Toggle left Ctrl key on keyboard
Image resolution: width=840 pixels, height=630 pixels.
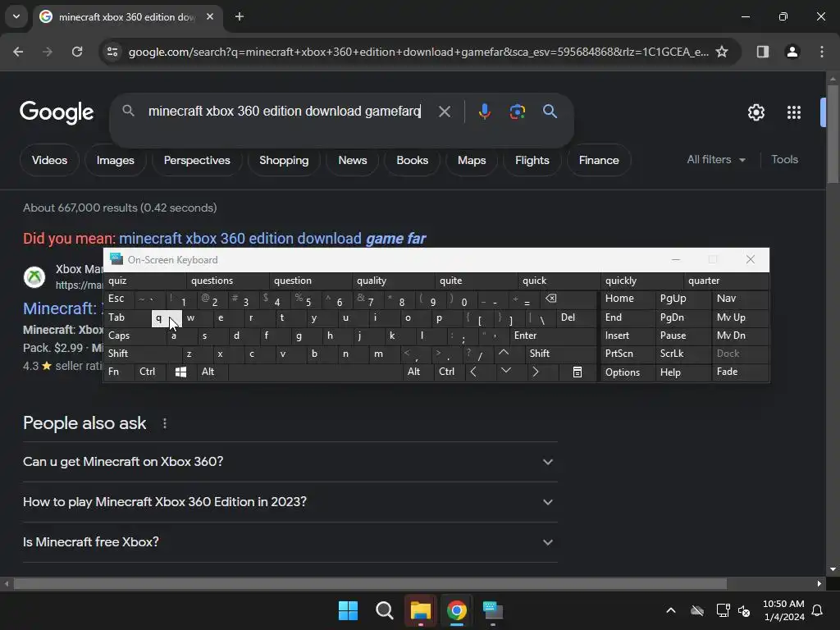[x=150, y=372]
